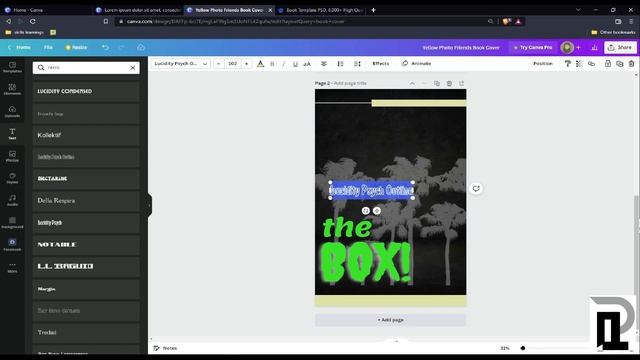Open the File menu
The height and width of the screenshot is (360, 640).
pyautogui.click(x=48, y=47)
